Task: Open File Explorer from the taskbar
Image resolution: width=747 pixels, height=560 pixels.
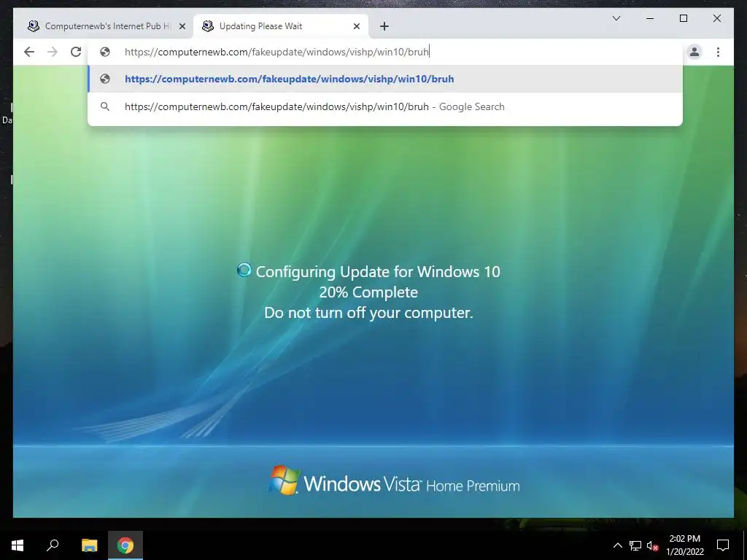Action: coord(89,545)
